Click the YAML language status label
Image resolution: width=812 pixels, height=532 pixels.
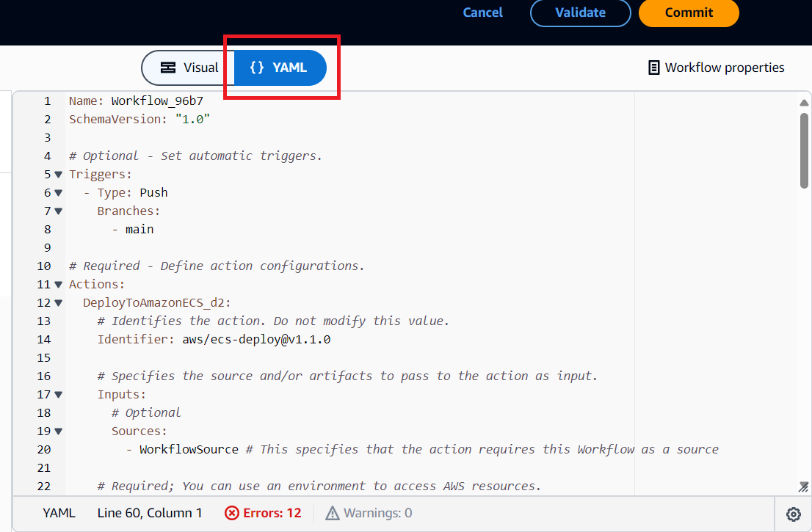pyautogui.click(x=59, y=513)
